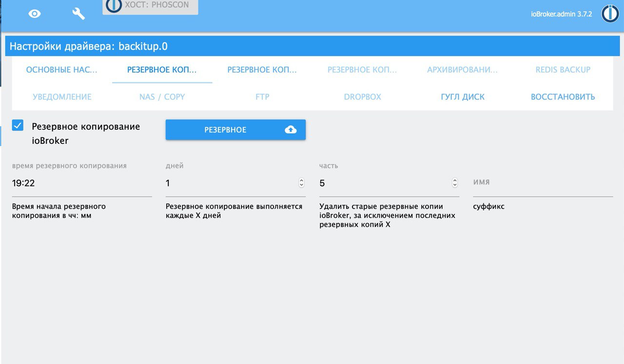Click the ioBroker logo at top right
This screenshot has width=624, height=364.
pyautogui.click(x=610, y=14)
